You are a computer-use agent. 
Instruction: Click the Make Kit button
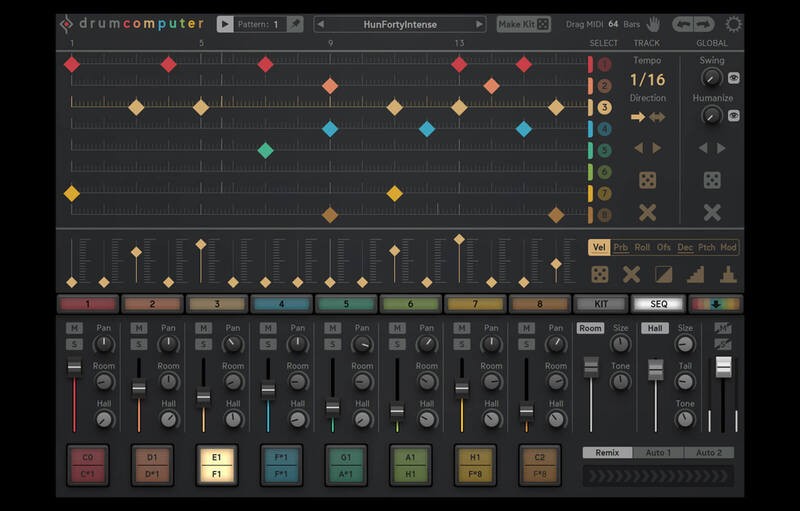[523, 24]
